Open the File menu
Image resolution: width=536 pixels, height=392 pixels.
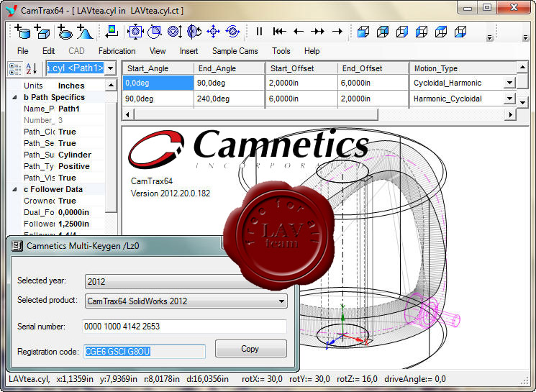pyautogui.click(x=23, y=51)
